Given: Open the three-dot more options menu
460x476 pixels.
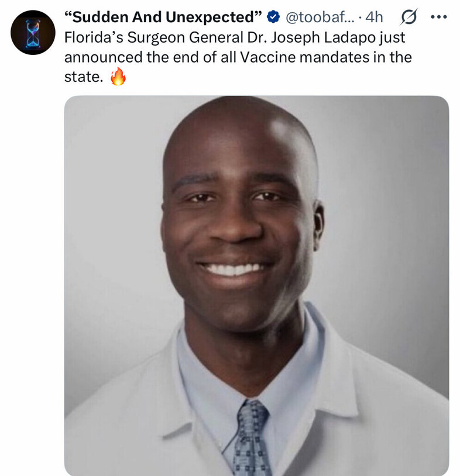Looking at the screenshot, I should coord(439,17).
